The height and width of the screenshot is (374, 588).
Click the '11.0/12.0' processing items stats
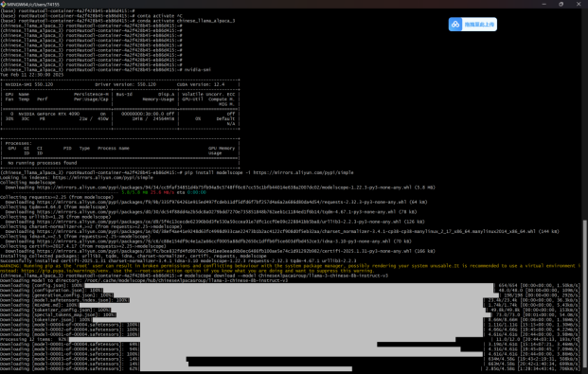[x=508, y=339]
